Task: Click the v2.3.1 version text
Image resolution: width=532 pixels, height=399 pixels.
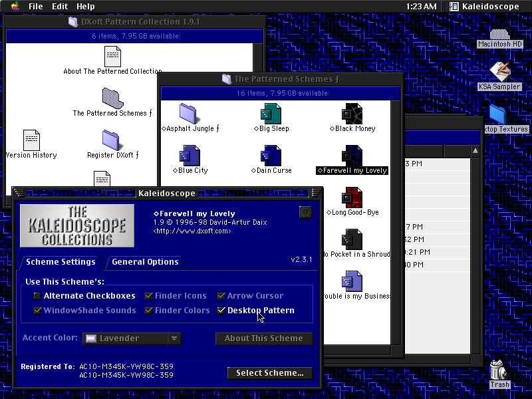Action: (x=302, y=259)
